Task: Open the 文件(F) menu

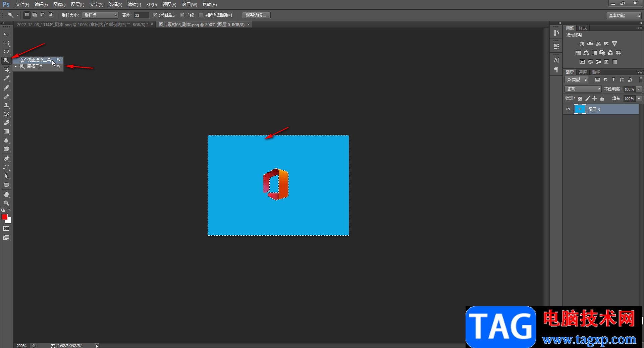Action: (22, 4)
